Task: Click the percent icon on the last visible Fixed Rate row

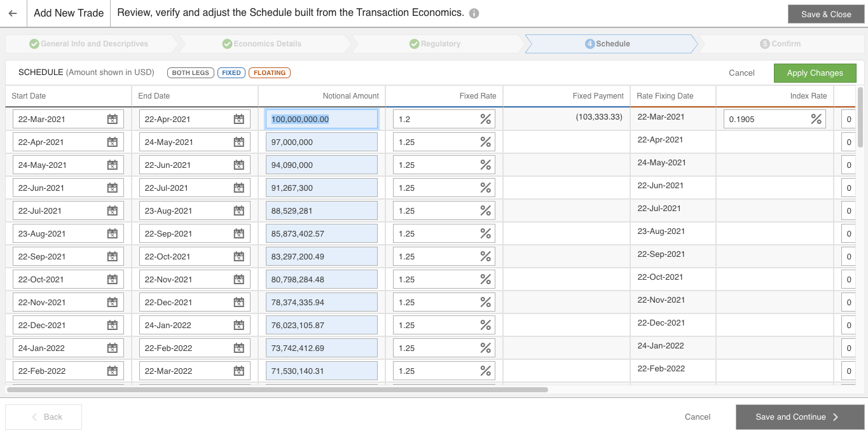Action: [x=485, y=371]
